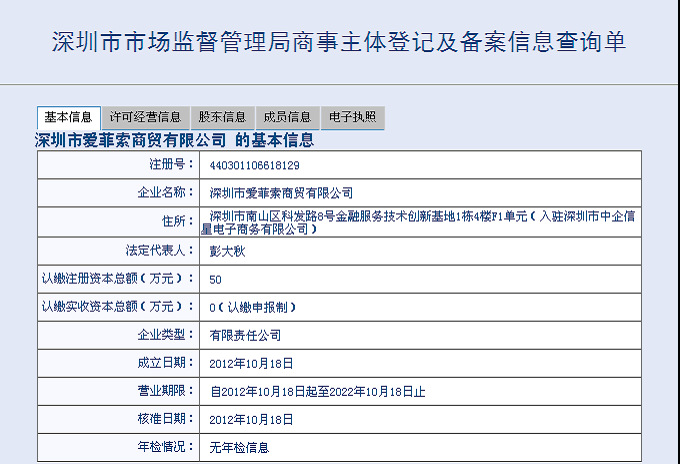The width and height of the screenshot is (680, 464).
Task: Click the 住所 address text
Action: click(x=420, y=222)
